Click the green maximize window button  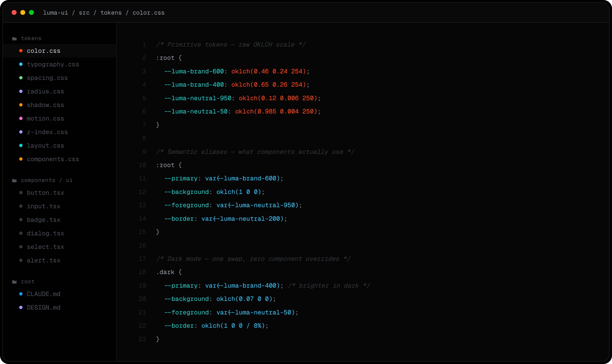[x=31, y=12]
